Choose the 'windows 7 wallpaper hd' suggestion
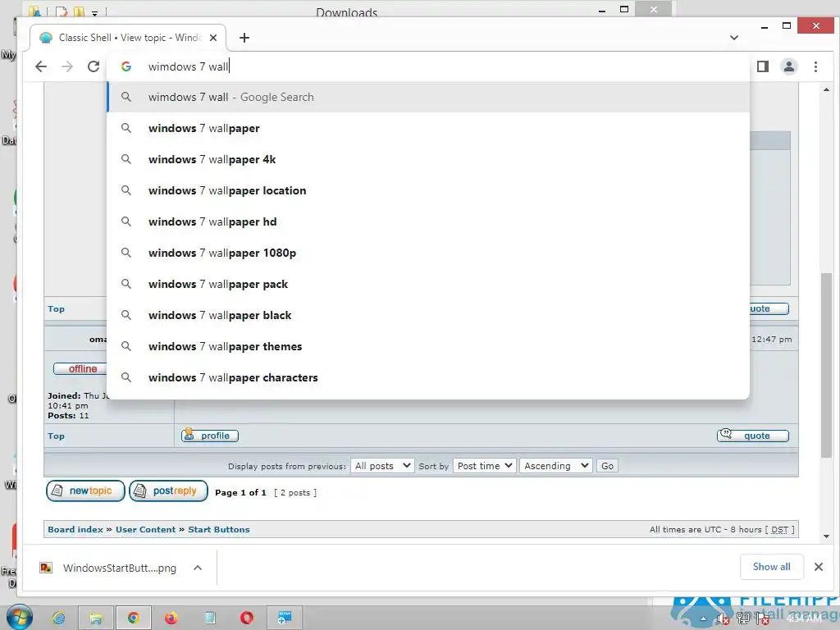The height and width of the screenshot is (630, 840). point(428,221)
